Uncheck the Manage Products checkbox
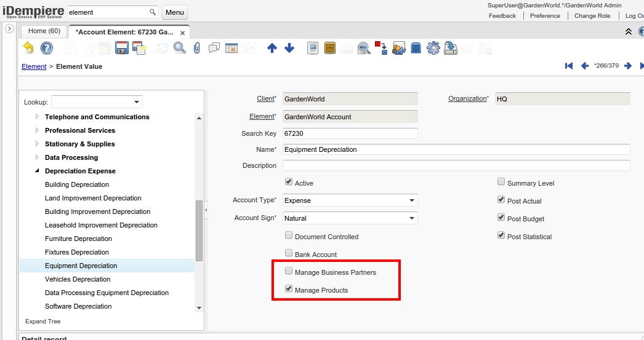The image size is (644, 340). [x=289, y=289]
